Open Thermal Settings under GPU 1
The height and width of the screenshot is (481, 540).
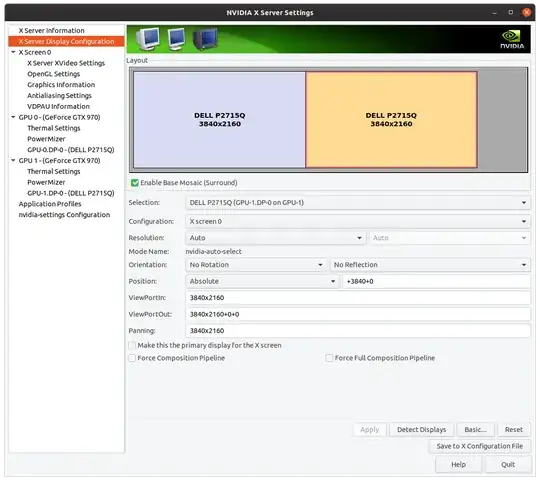[x=54, y=171]
